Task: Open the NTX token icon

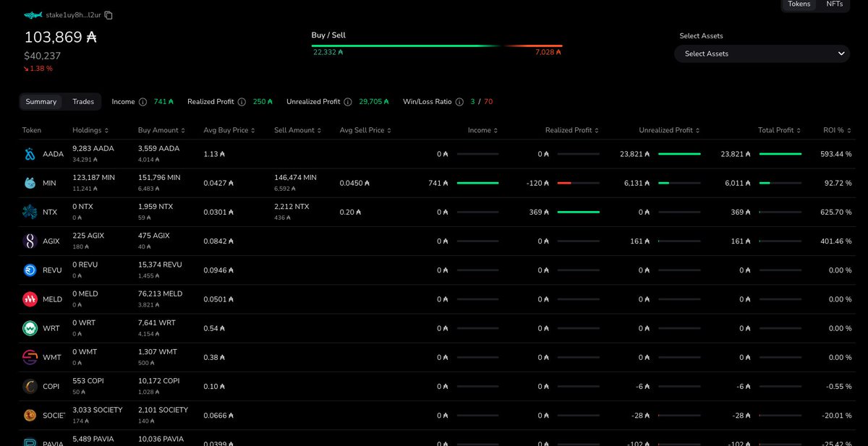Action: tap(30, 212)
